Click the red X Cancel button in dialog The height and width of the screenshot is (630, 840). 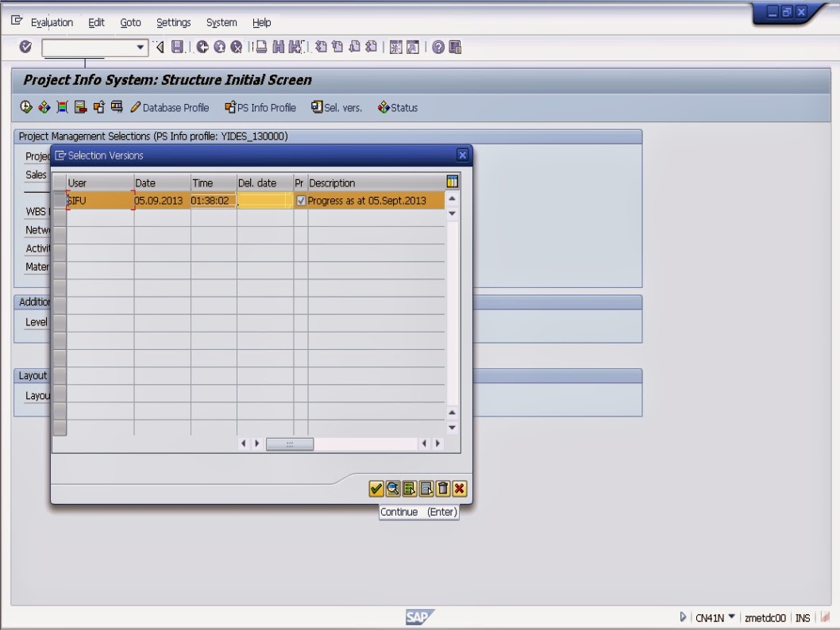coord(459,488)
